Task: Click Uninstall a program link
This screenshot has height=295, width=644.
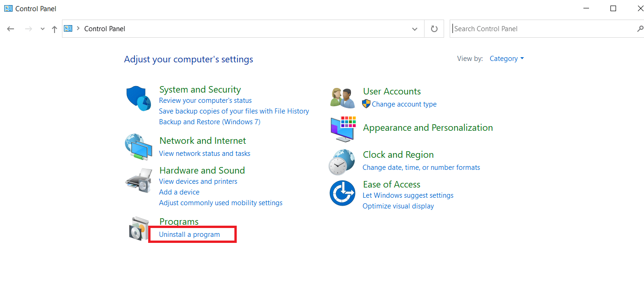Action: (189, 235)
